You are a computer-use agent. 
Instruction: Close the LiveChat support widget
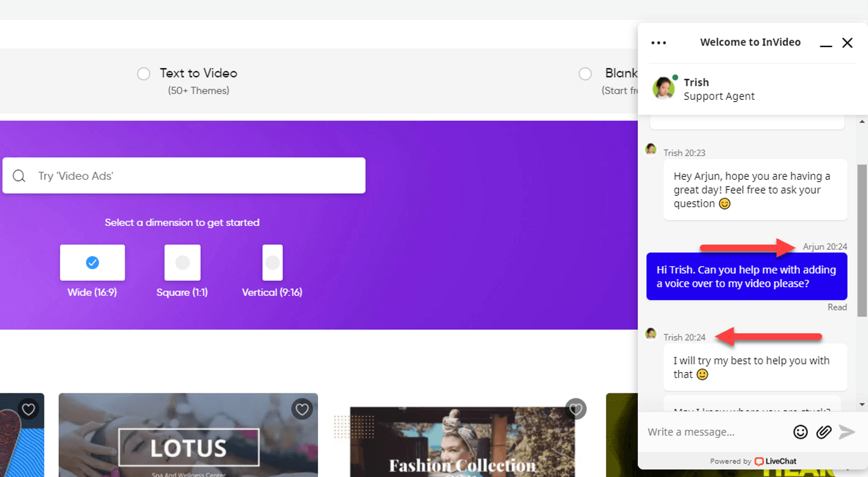tap(848, 43)
